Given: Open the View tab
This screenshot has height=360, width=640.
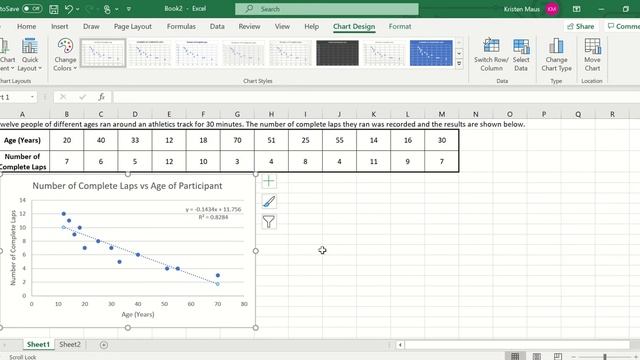Looking at the screenshot, I should coord(282,27).
